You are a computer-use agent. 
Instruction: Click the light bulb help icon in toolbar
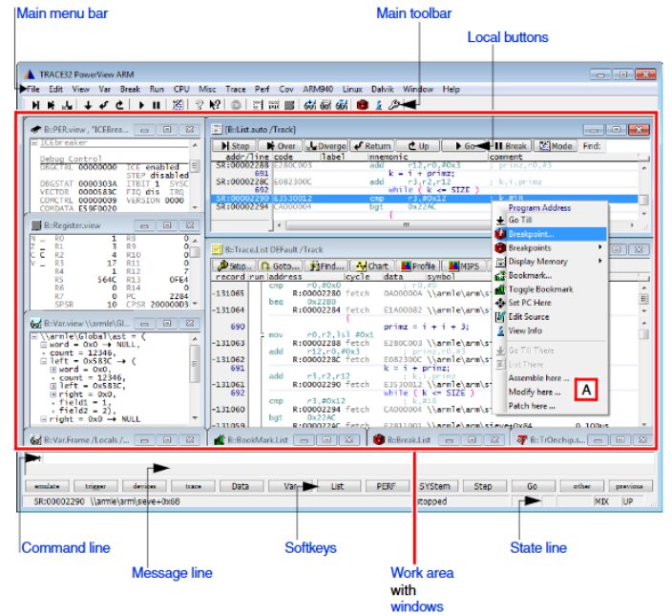[199, 105]
